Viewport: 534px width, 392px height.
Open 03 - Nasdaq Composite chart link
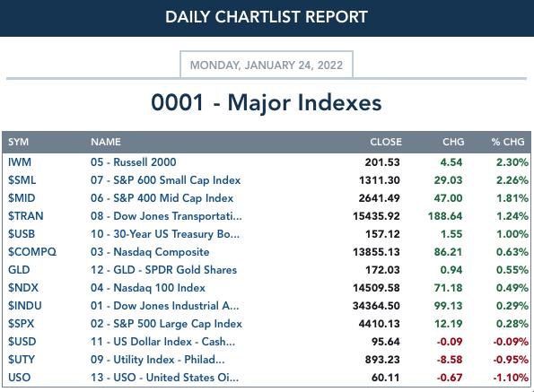[x=150, y=252]
